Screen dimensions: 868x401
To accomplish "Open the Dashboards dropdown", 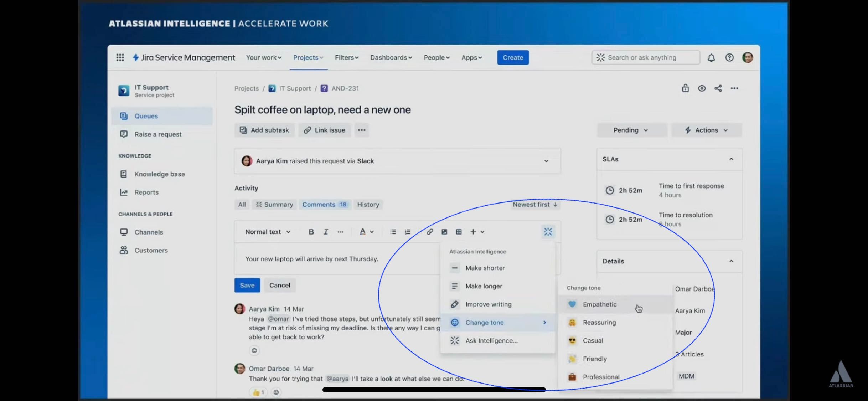I will pos(391,57).
